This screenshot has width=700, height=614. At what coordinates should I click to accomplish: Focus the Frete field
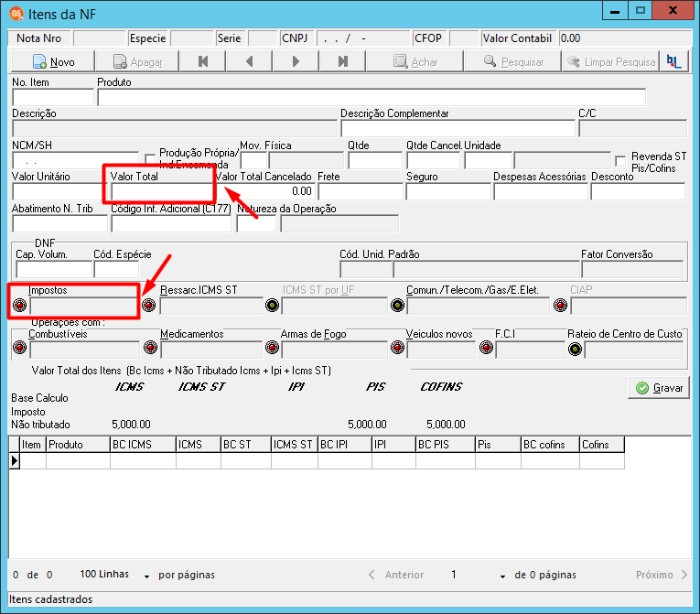(x=361, y=191)
